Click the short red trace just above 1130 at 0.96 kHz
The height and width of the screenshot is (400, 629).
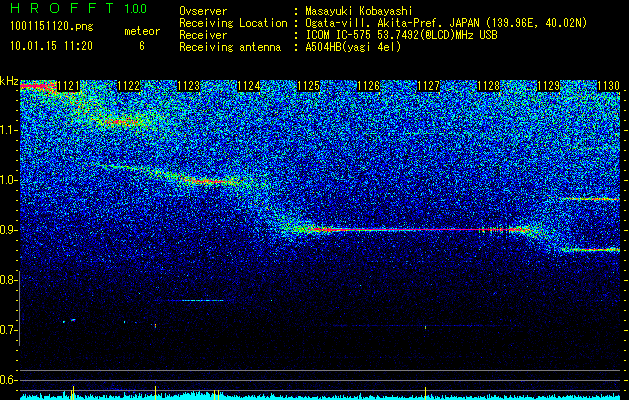(x=590, y=199)
